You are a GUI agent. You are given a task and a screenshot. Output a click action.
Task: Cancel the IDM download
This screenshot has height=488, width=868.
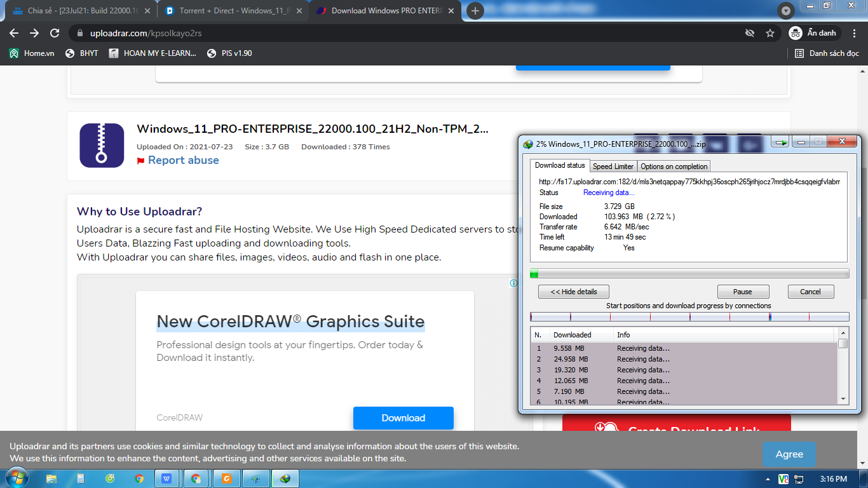(811, 292)
